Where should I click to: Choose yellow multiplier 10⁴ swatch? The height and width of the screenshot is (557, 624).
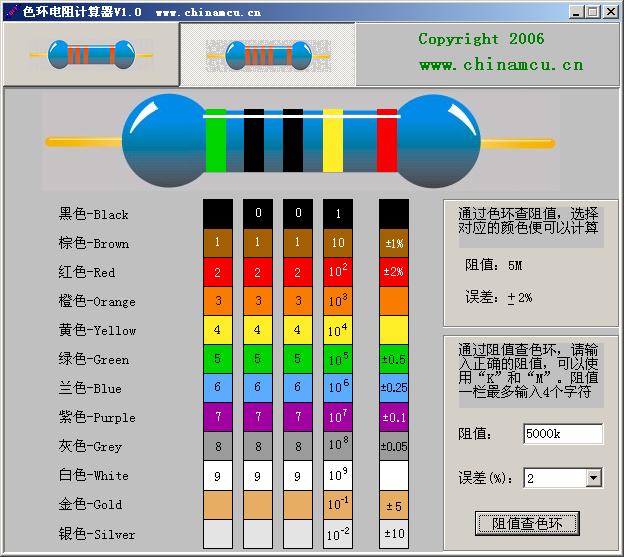338,330
